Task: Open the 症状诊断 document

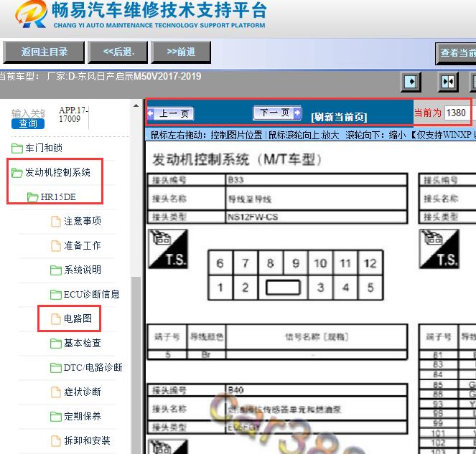Action: coord(83,392)
